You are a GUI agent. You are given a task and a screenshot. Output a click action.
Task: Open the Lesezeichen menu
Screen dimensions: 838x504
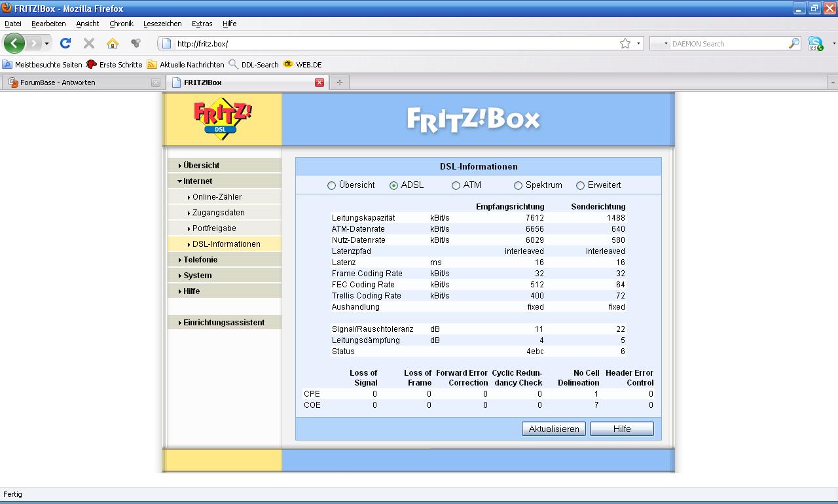(162, 24)
